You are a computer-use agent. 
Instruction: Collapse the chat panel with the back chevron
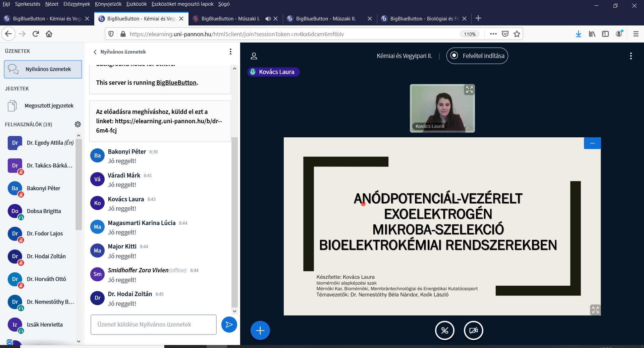[95, 52]
